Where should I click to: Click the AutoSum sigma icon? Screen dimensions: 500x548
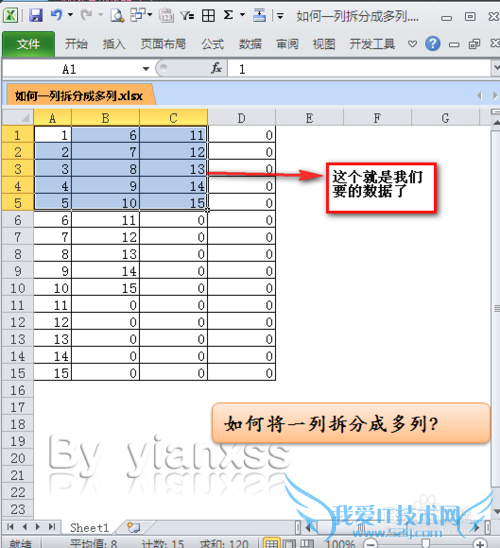[x=228, y=15]
